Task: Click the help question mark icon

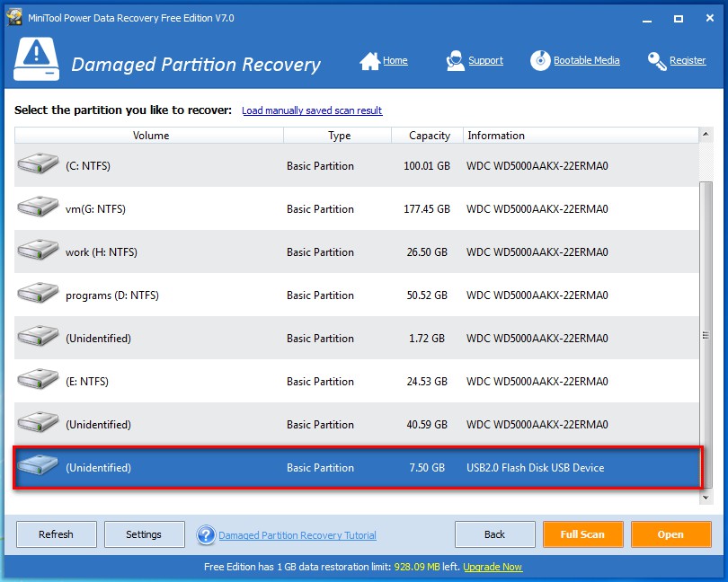Action: 206,535
